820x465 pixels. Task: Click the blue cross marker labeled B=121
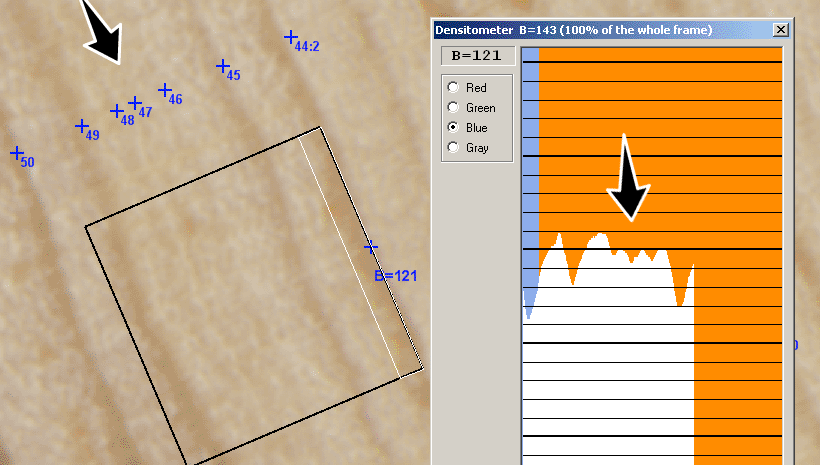point(371,247)
